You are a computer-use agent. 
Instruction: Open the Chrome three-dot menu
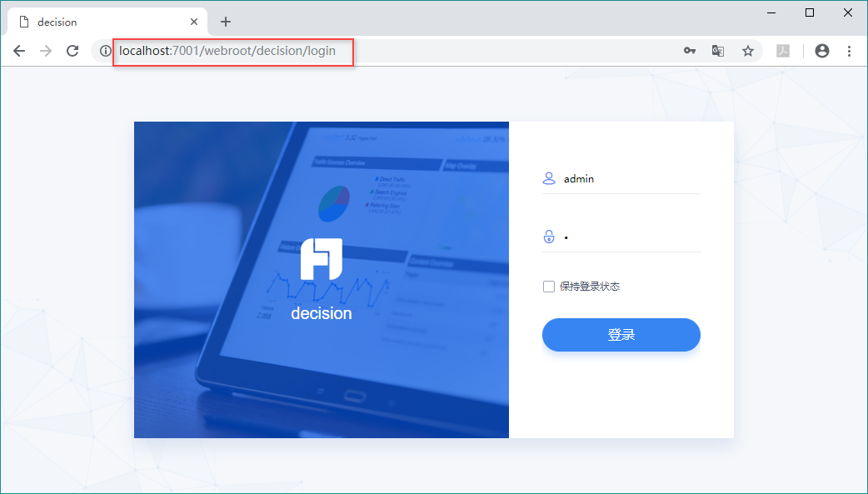849,51
